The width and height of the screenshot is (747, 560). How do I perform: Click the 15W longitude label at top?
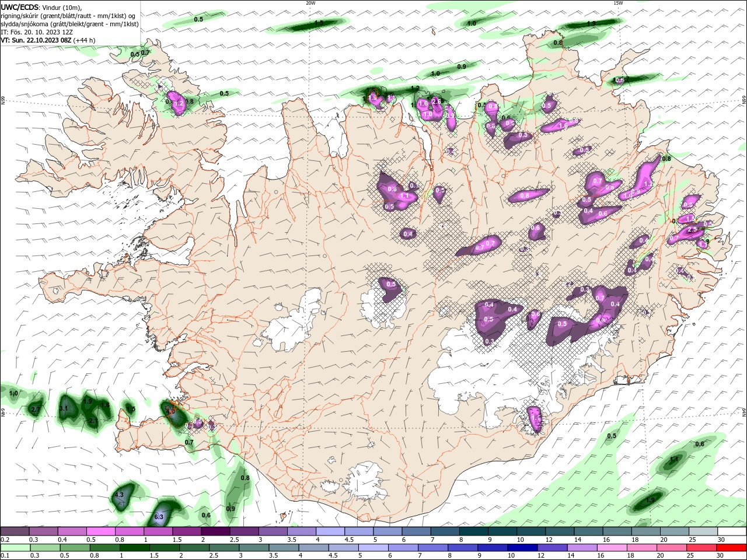tap(618, 3)
